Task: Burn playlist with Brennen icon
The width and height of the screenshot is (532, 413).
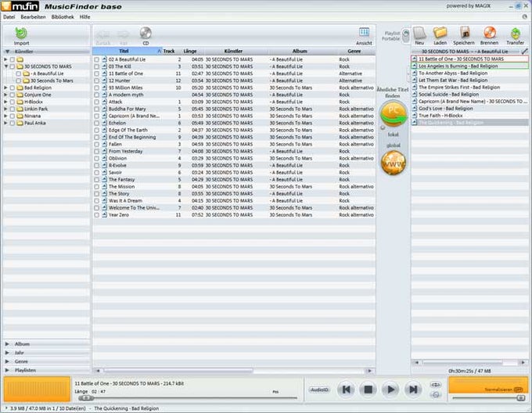Action: click(x=490, y=33)
